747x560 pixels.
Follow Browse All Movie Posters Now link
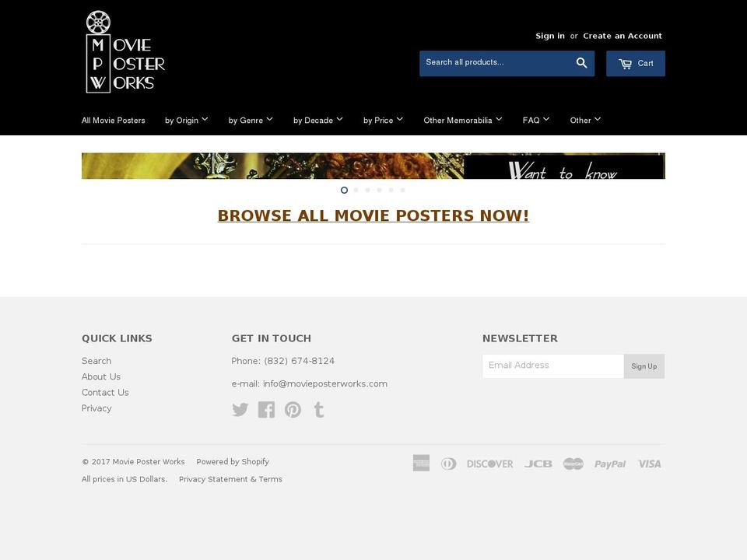373,215
